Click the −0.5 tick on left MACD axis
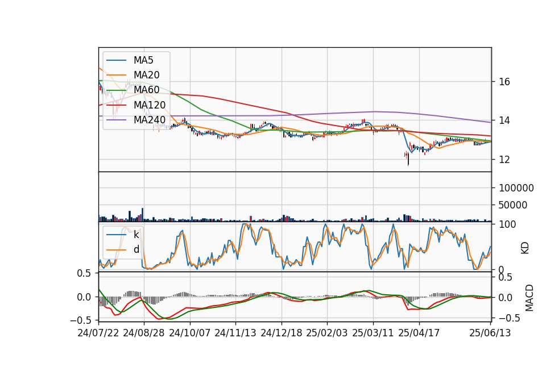The height and width of the screenshot is (392, 546). [80, 320]
